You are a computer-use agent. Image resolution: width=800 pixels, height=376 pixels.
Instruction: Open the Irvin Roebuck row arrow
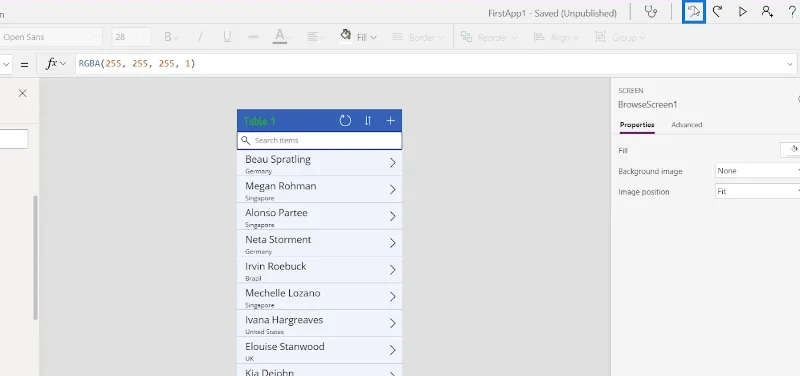tap(392, 270)
